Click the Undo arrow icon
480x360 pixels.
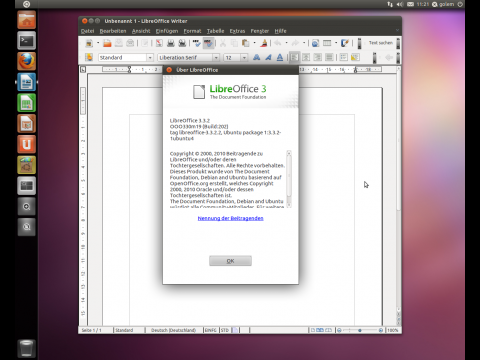pos(278,43)
